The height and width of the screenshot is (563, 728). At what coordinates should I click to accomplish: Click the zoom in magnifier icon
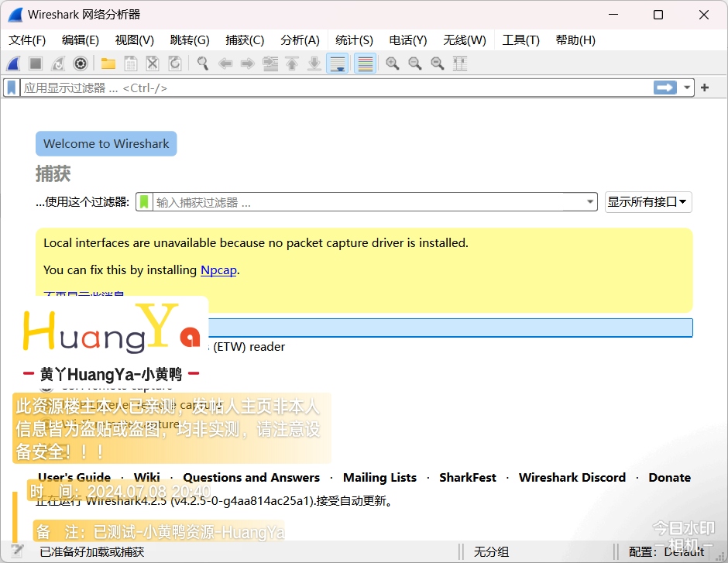point(393,64)
